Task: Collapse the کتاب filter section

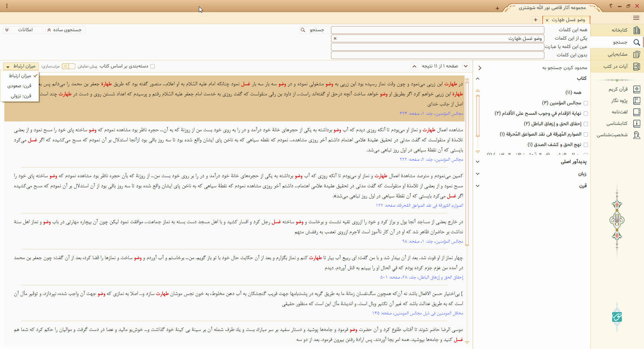Action: 478,79
